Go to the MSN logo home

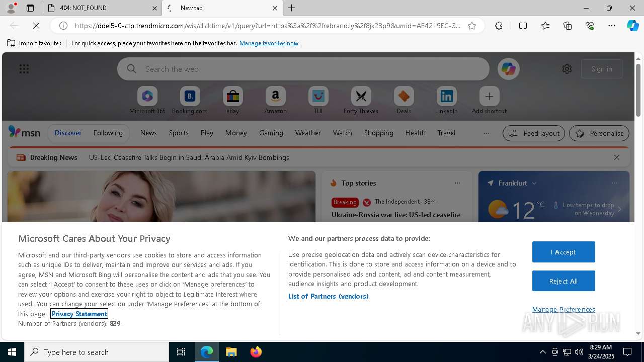pos(24,132)
